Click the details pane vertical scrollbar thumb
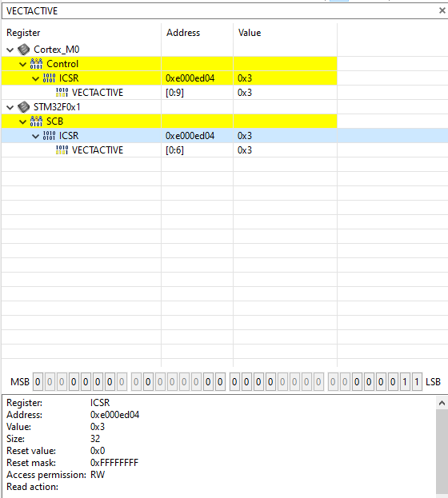448x498 pixels. (442, 451)
